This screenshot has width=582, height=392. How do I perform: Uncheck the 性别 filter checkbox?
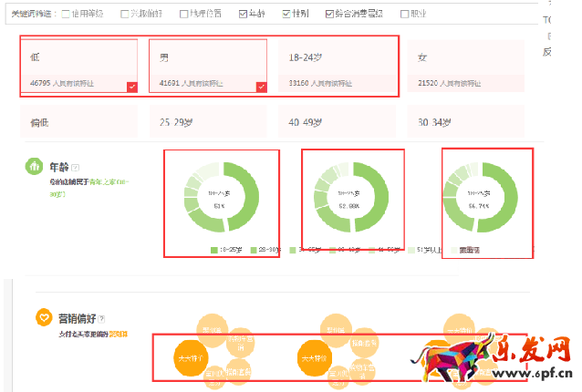click(x=286, y=15)
